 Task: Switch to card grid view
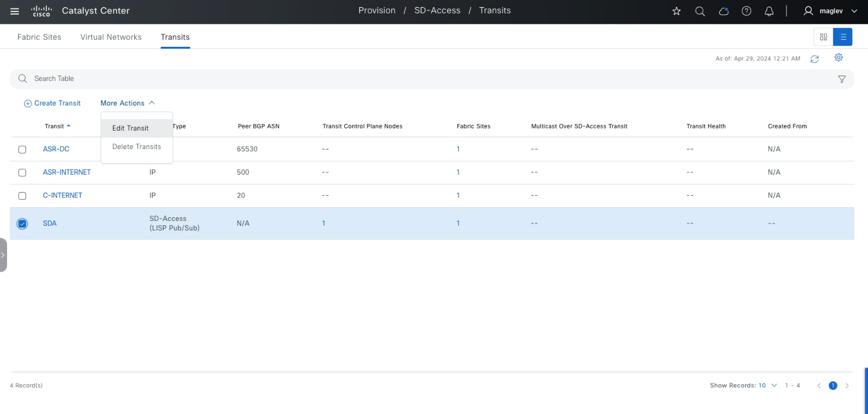tap(823, 37)
